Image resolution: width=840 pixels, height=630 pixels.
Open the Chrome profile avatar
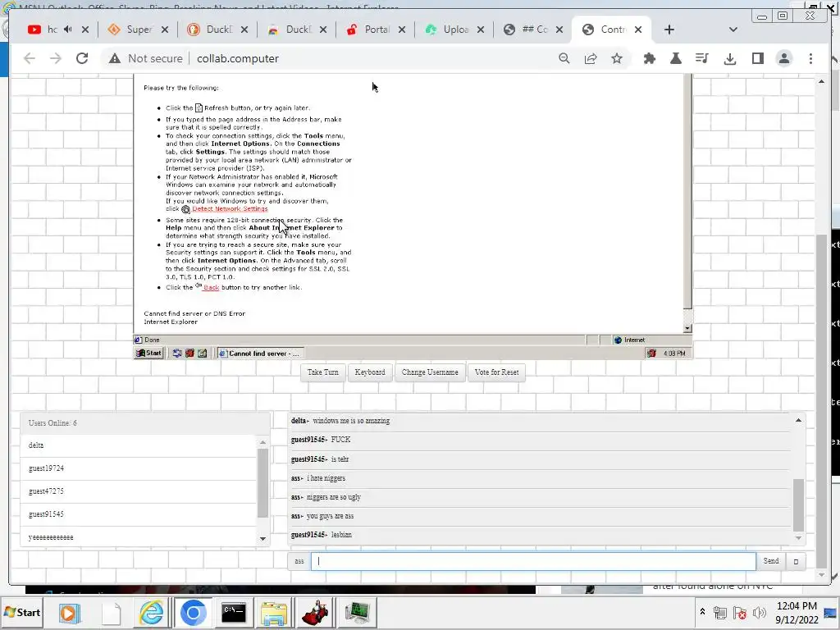[783, 58]
